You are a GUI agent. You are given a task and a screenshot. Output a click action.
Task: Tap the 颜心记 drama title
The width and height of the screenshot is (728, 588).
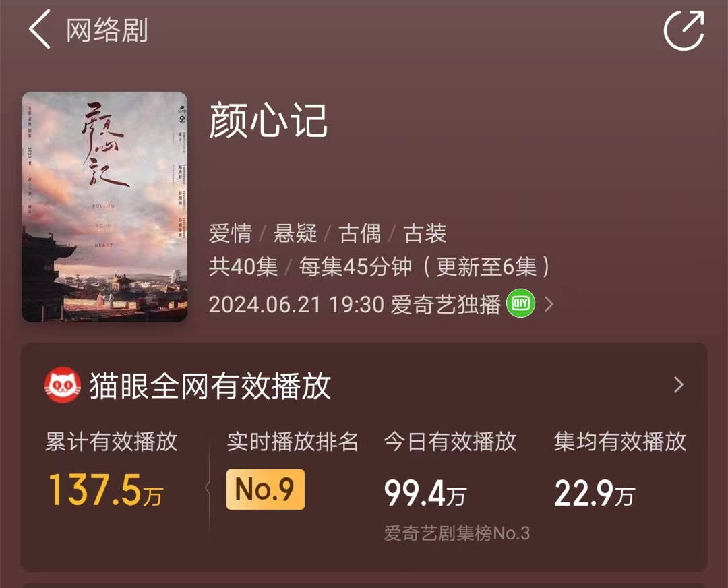tap(268, 121)
